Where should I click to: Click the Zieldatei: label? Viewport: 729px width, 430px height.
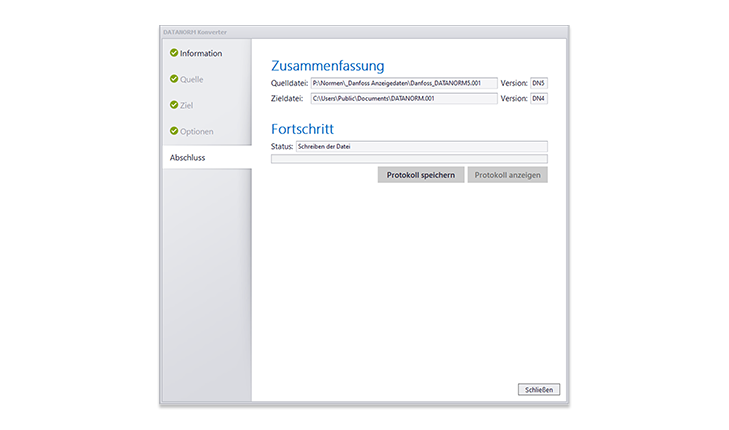[x=287, y=99]
